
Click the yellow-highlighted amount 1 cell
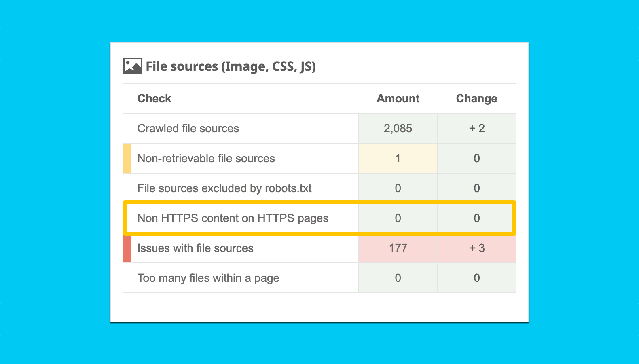398,158
